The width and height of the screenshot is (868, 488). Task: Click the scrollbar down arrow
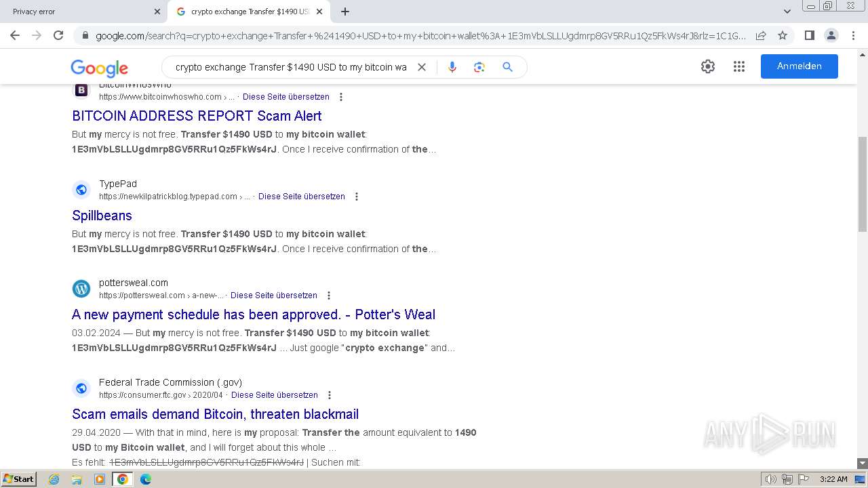click(x=863, y=463)
